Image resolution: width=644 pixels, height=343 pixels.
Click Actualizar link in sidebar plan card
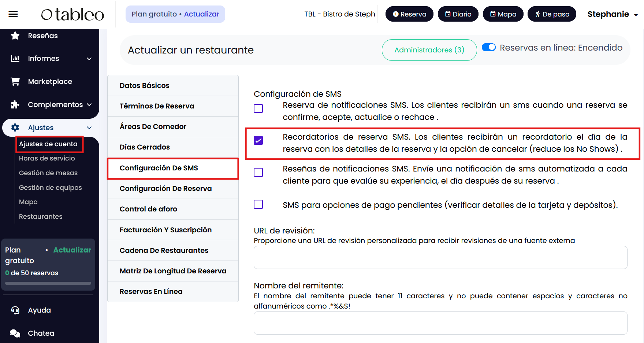[x=72, y=250]
